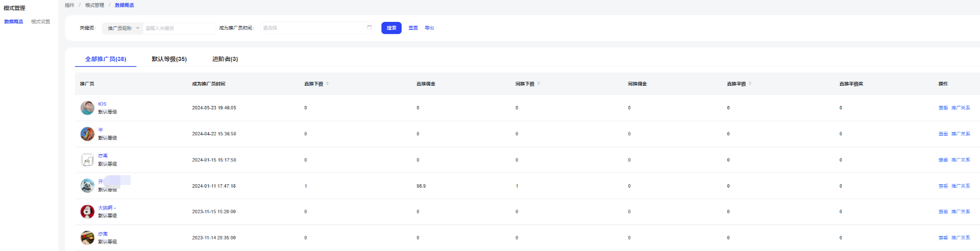Sort by the 间推下级 column arrows
The width and height of the screenshot is (980, 251).
(x=538, y=84)
